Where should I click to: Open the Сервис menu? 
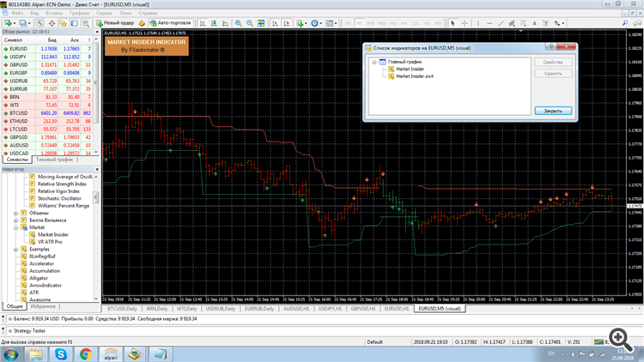pos(104,13)
